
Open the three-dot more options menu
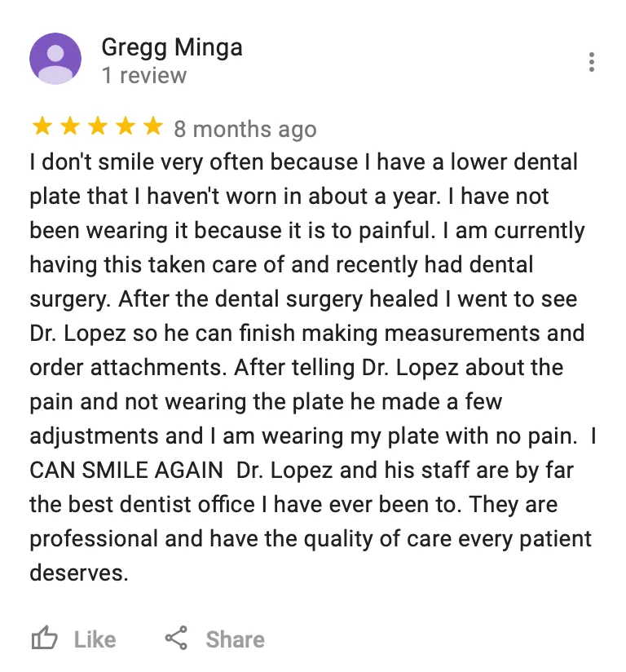coord(591,62)
